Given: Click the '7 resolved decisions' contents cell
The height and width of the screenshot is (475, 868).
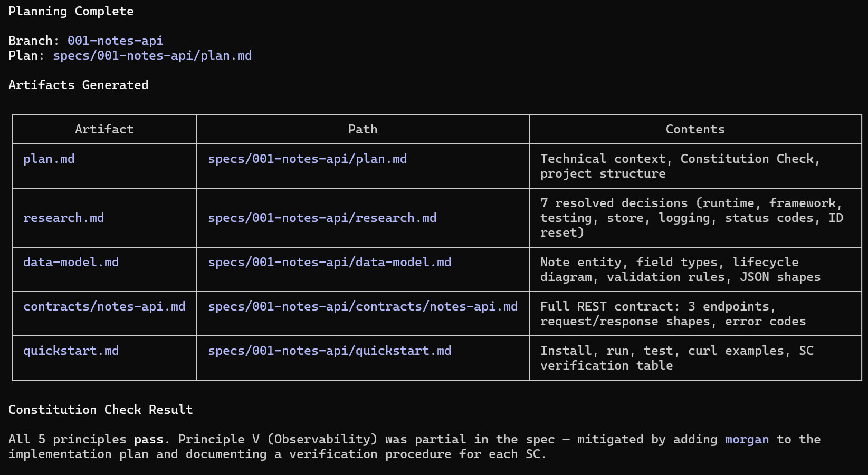Looking at the screenshot, I should click(x=691, y=218).
